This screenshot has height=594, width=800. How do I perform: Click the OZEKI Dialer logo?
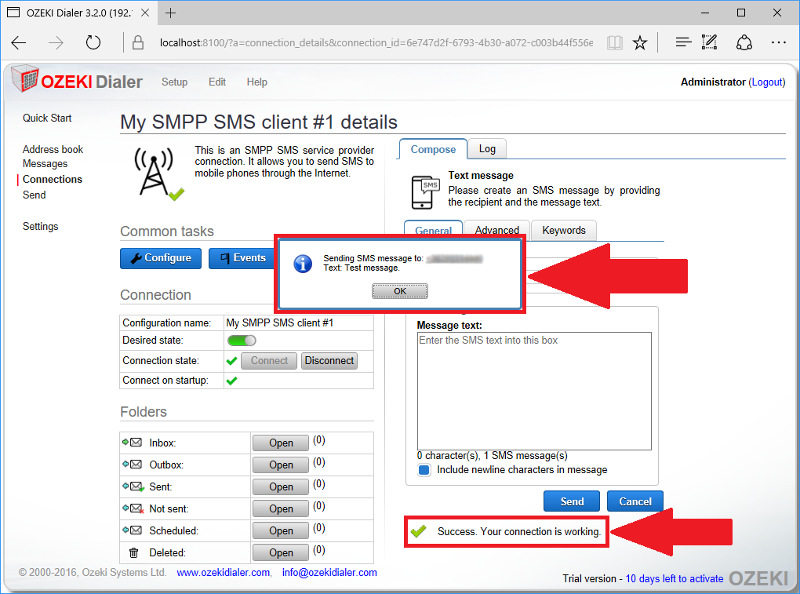click(x=77, y=82)
